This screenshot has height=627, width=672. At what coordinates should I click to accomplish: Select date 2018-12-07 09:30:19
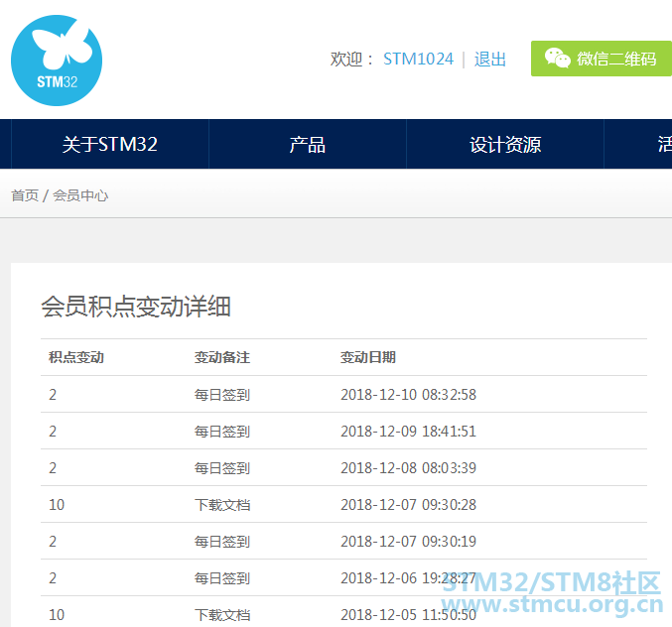[408, 542]
